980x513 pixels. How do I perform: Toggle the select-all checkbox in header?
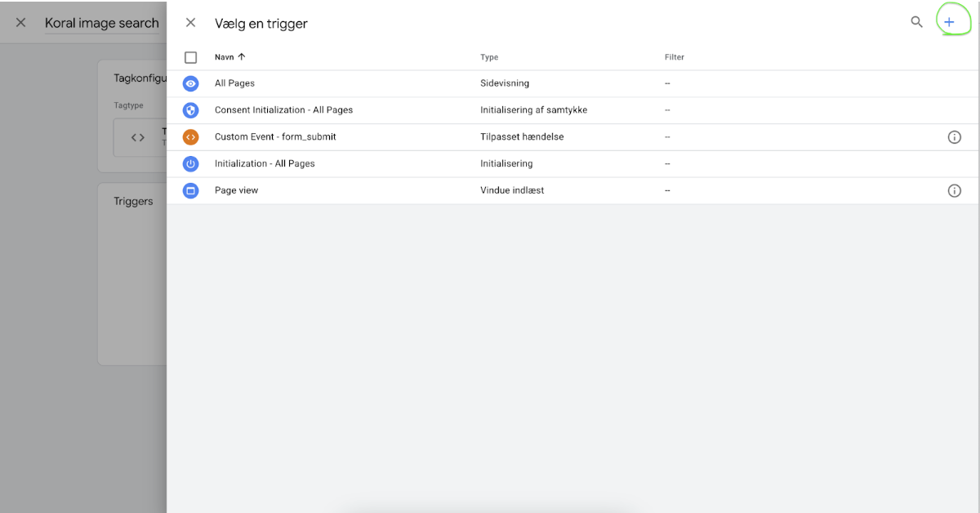190,57
